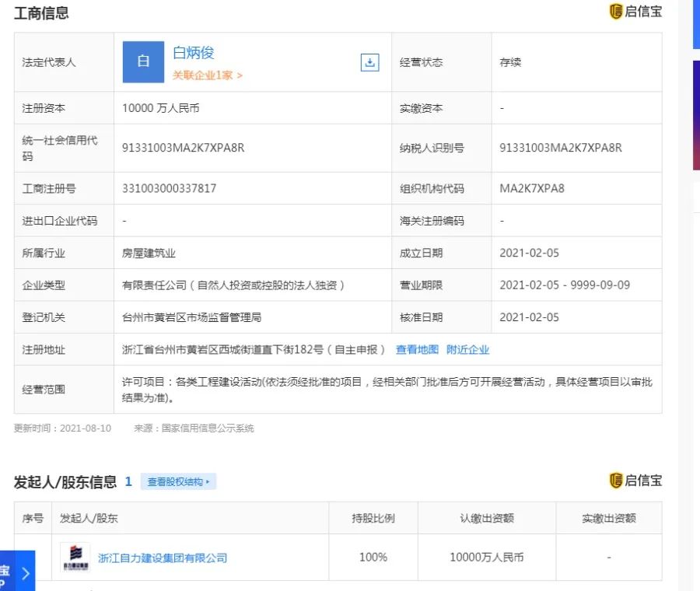Select business term 2021-02-05 - 9999-09-09

tap(565, 285)
